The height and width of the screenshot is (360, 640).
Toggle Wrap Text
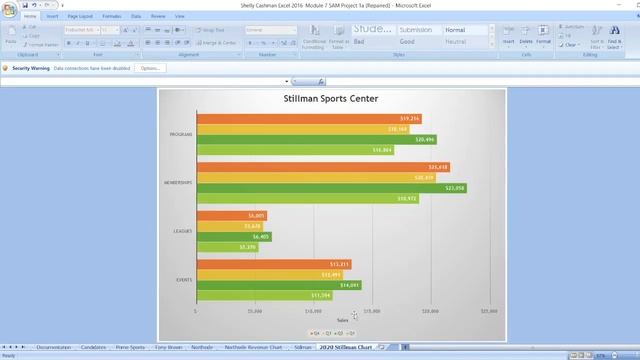tap(210, 30)
